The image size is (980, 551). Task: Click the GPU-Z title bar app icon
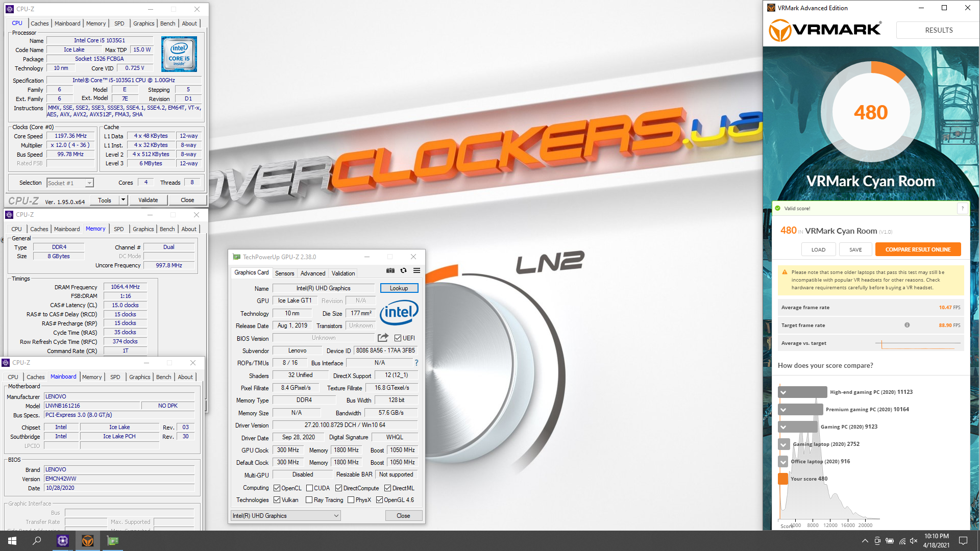236,257
